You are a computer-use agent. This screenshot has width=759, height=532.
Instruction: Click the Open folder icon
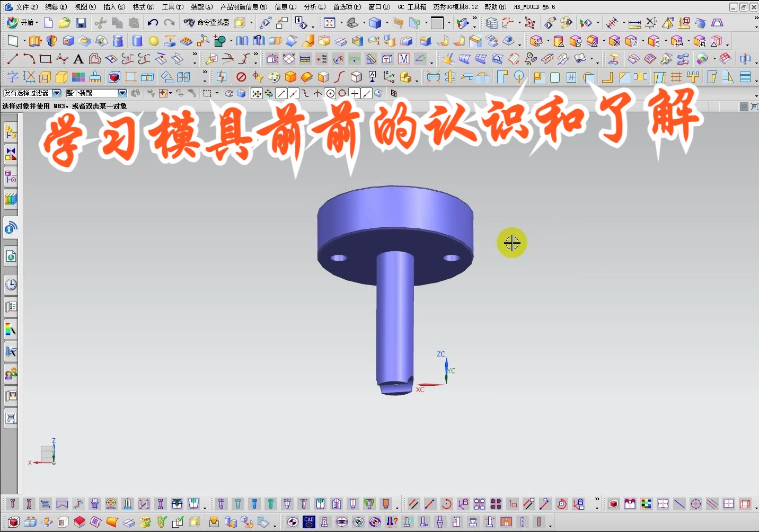click(x=65, y=23)
